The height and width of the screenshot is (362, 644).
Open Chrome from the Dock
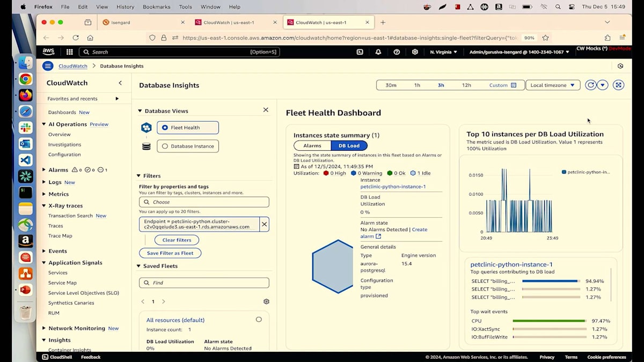pyautogui.click(x=25, y=79)
